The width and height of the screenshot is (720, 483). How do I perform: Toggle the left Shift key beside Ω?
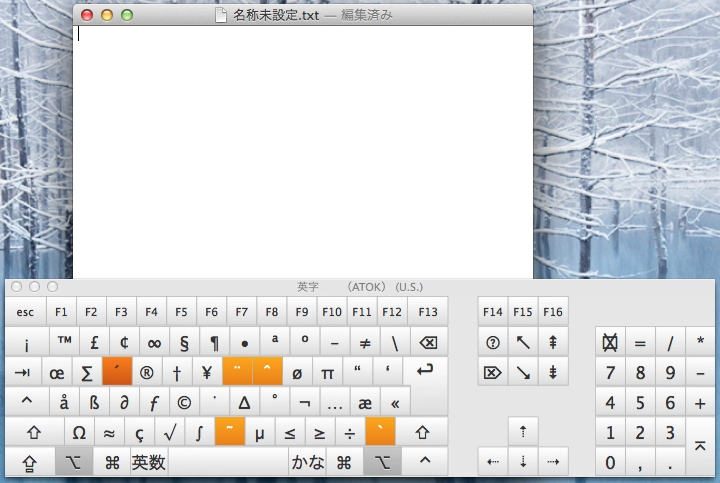[x=34, y=432]
